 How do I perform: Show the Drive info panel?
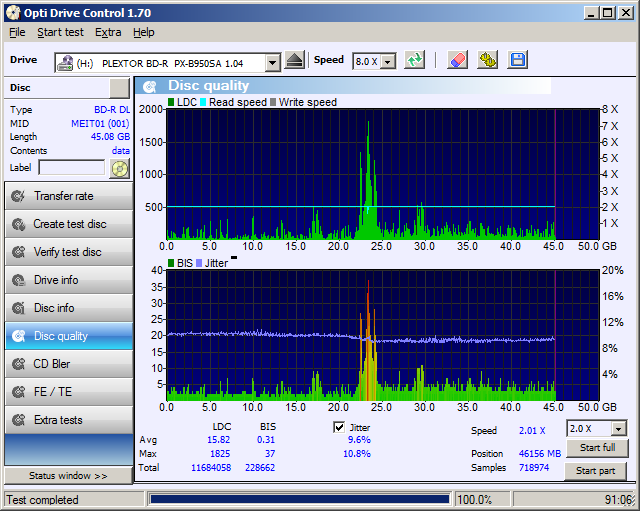point(69,280)
